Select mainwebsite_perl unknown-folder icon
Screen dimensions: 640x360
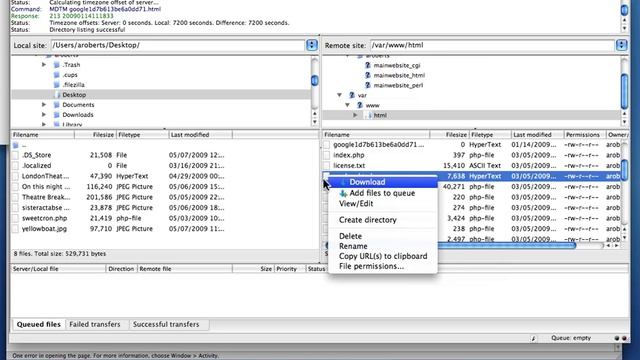point(367,85)
